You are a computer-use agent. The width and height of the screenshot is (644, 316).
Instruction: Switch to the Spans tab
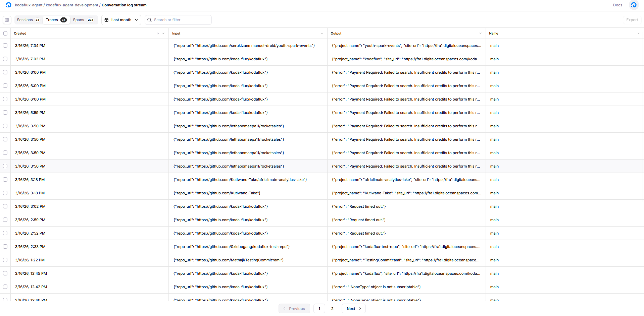(83, 20)
